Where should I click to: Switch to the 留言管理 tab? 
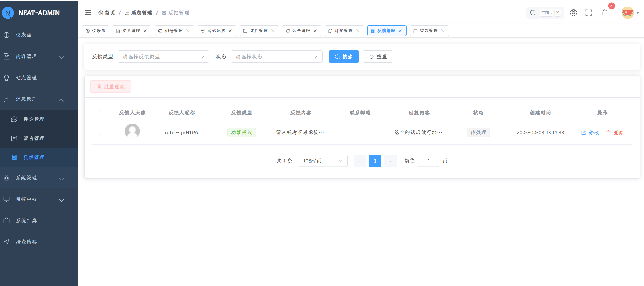click(428, 31)
